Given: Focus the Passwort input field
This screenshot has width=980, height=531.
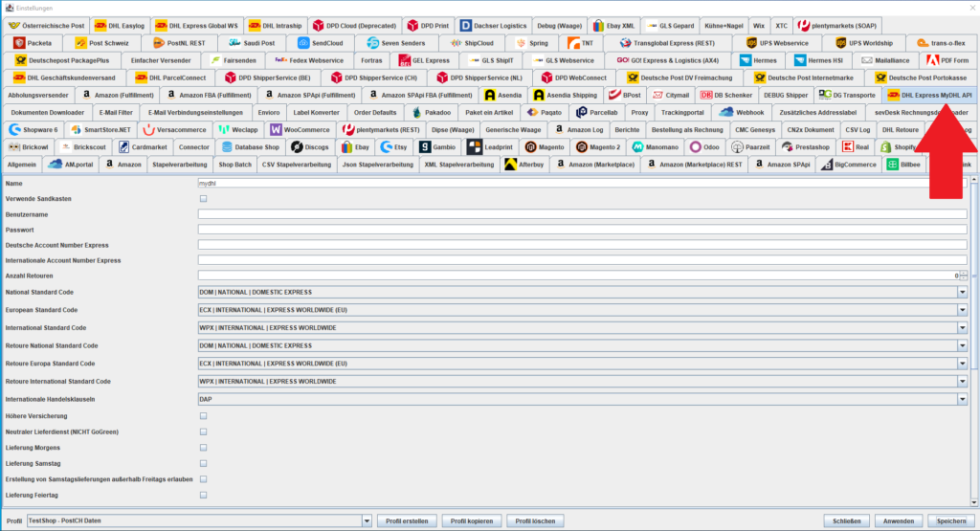Looking at the screenshot, I should (x=583, y=230).
